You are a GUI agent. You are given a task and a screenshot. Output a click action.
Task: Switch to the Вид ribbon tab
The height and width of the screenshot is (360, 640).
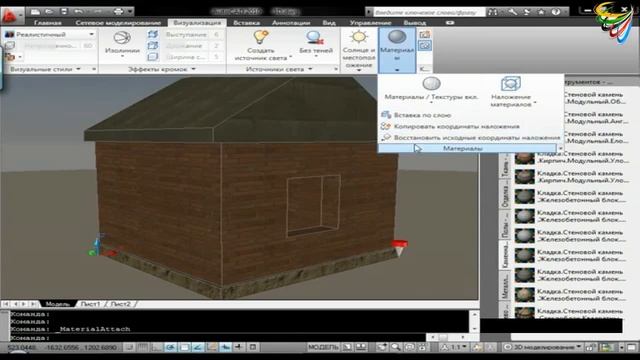click(329, 23)
